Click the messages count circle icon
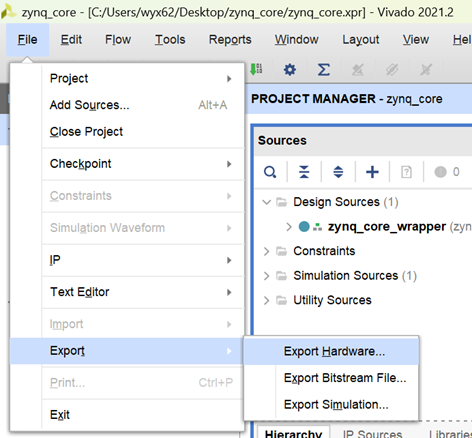 pos(440,172)
